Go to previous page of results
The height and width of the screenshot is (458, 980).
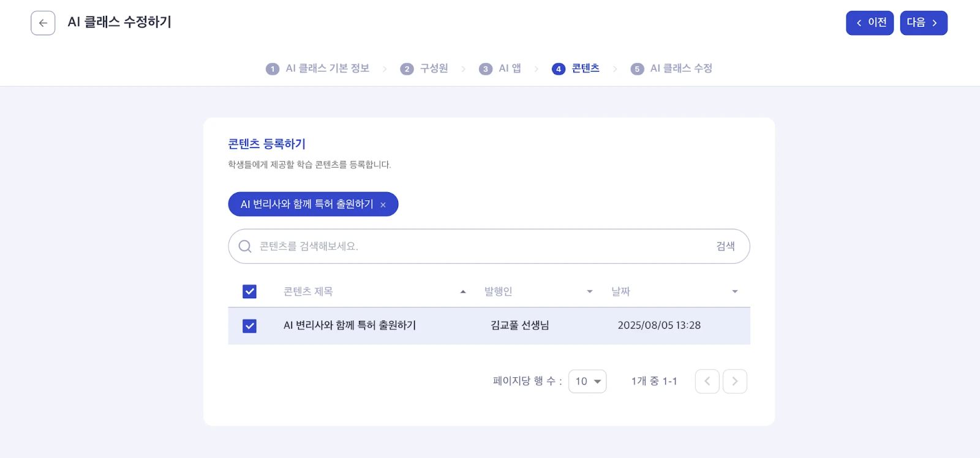707,381
